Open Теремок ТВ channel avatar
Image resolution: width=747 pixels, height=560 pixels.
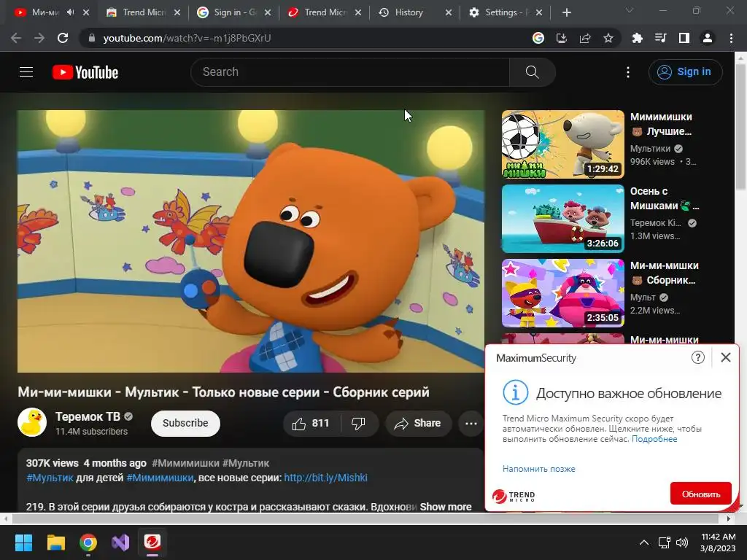(x=32, y=422)
